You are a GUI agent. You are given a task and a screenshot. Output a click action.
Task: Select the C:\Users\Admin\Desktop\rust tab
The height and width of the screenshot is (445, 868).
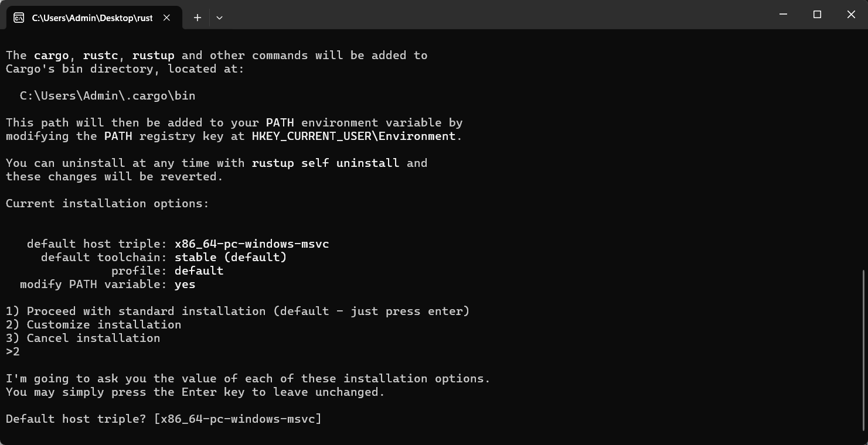(x=92, y=18)
